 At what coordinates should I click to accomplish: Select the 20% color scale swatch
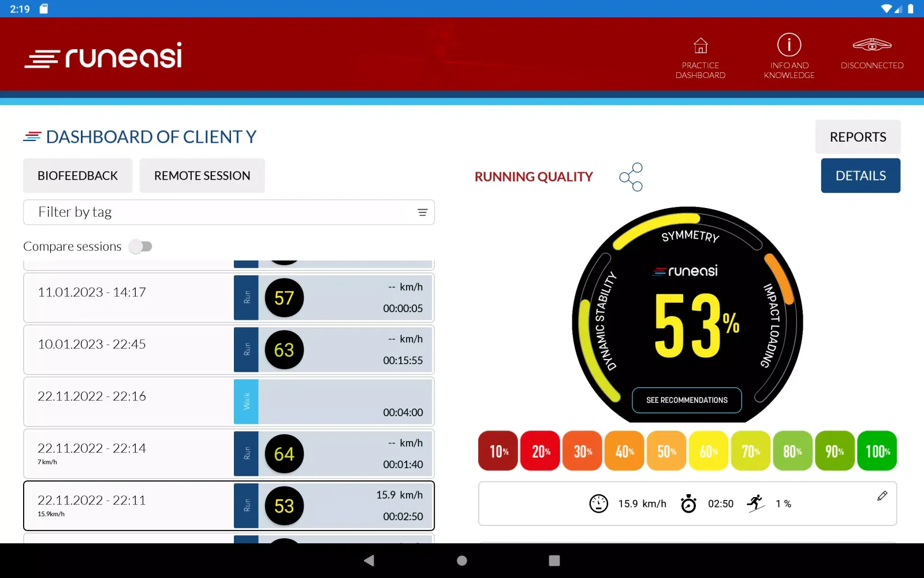pos(541,451)
